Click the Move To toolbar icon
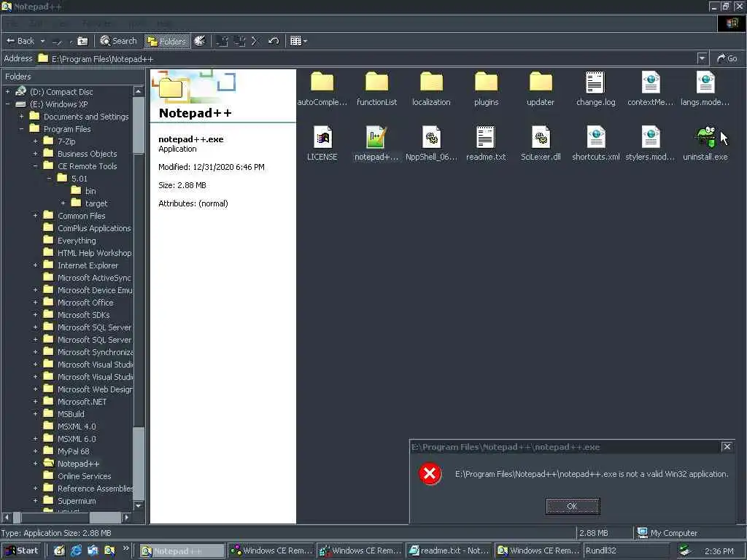This screenshot has height=560, width=747. pyautogui.click(x=222, y=42)
